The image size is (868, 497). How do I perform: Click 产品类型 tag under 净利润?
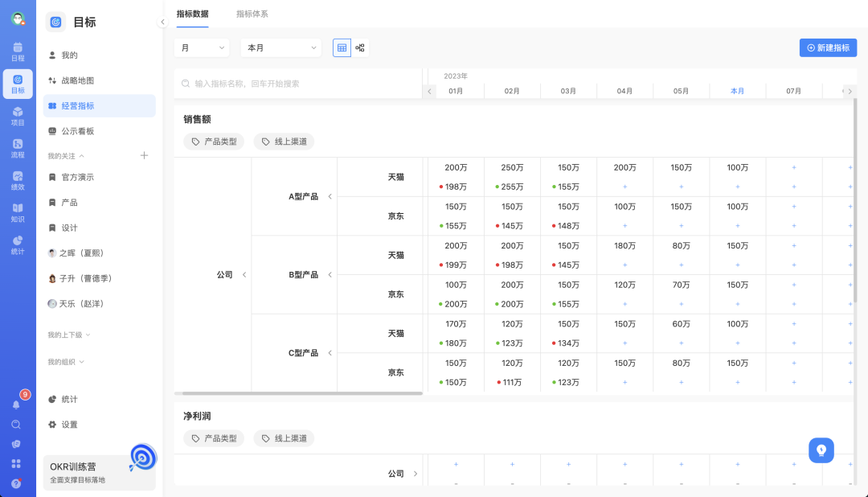tap(214, 438)
